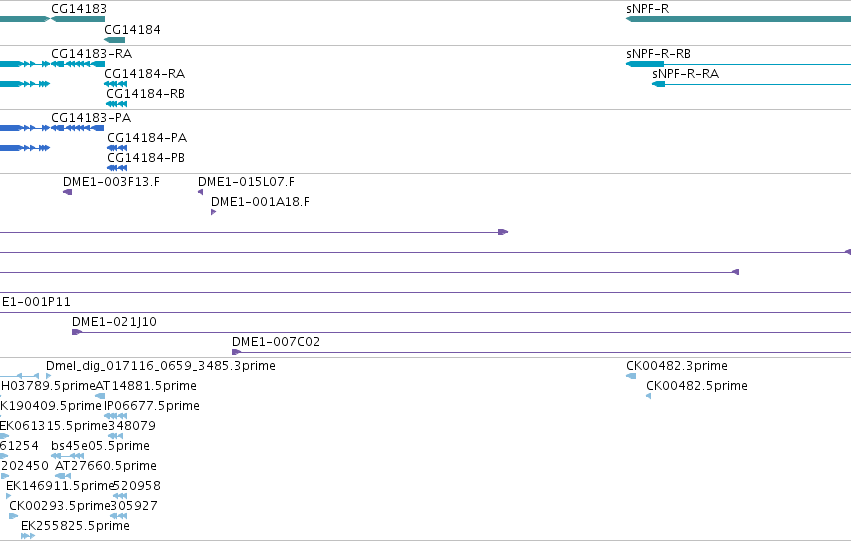This screenshot has width=851, height=541.
Task: Click the DME1-003F13.F marker arrow
Action: 67,192
